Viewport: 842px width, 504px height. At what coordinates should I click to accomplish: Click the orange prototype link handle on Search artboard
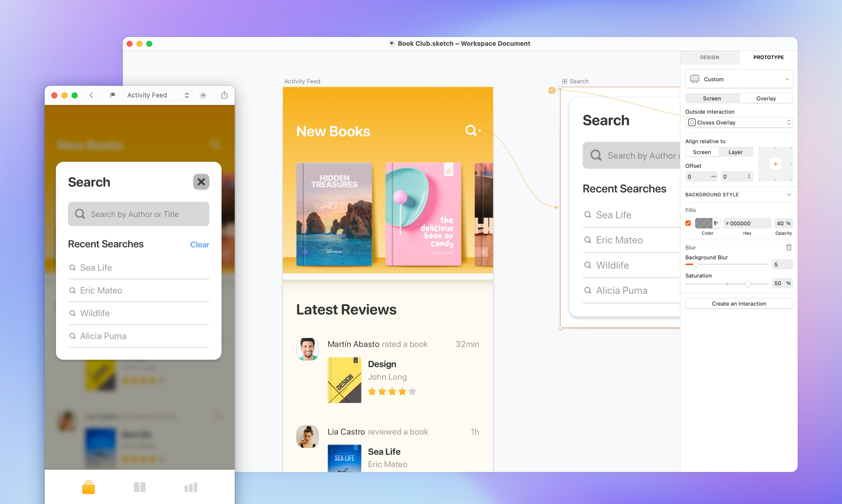click(551, 90)
